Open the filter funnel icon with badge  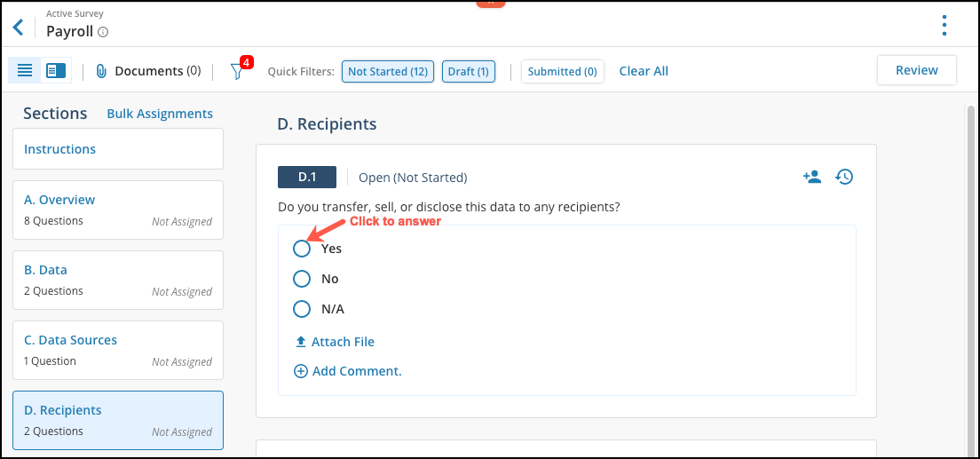point(238,71)
